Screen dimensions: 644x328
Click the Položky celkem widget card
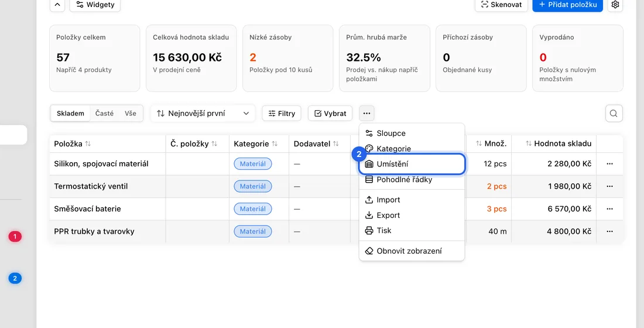[x=94, y=58]
